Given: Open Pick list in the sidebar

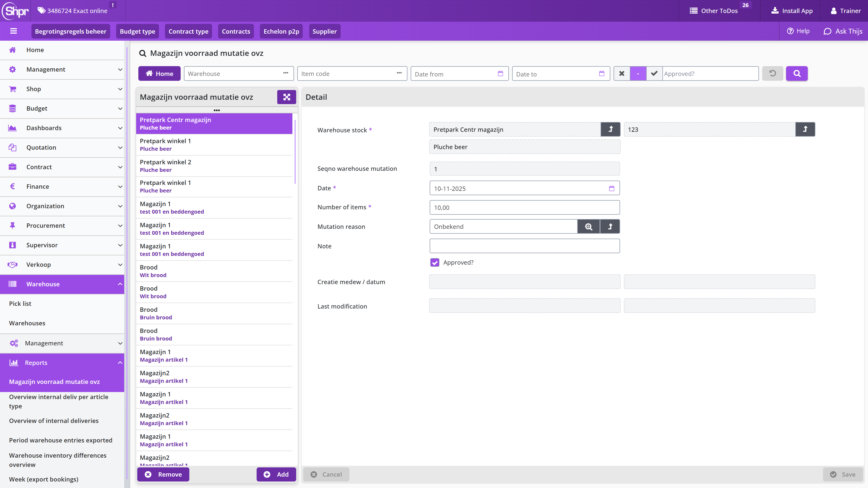Looking at the screenshot, I should click(x=20, y=303).
